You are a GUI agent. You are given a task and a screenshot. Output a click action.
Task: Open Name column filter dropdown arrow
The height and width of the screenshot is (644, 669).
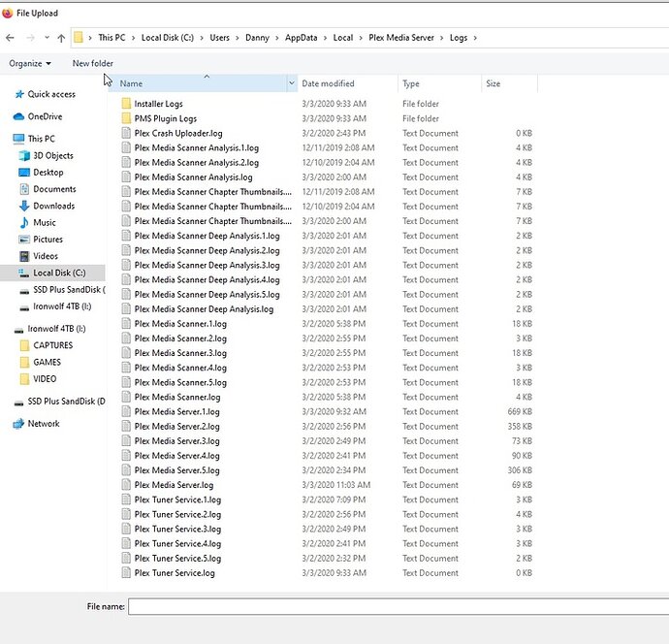pos(292,83)
